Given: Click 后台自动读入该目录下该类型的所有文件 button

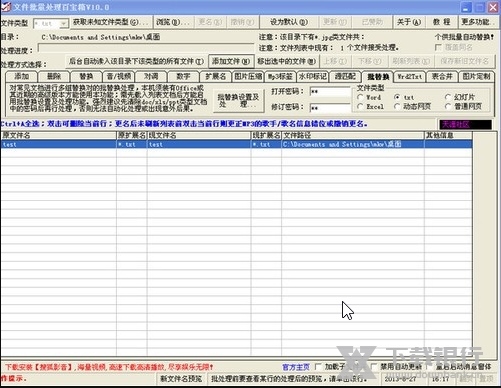Looking at the screenshot, I should 136,61.
